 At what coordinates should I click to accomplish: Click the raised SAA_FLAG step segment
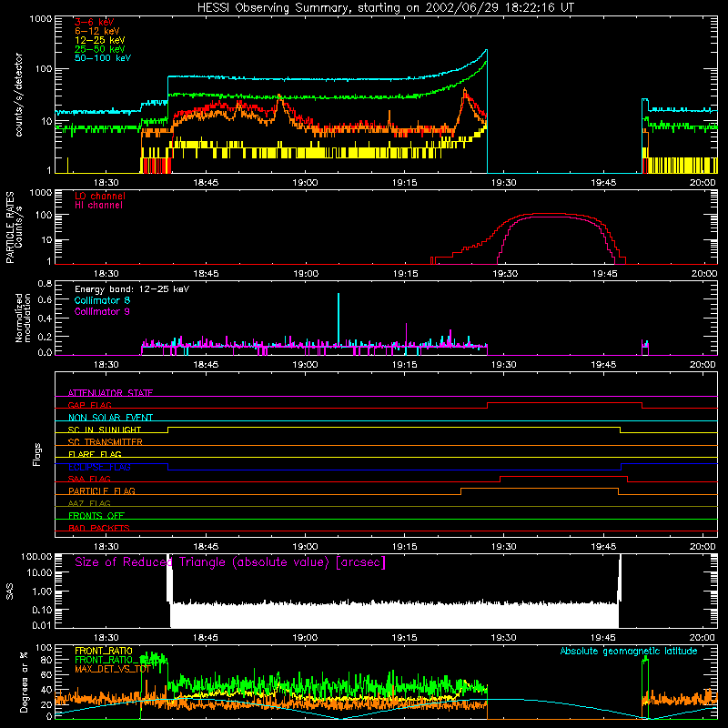coord(563,477)
